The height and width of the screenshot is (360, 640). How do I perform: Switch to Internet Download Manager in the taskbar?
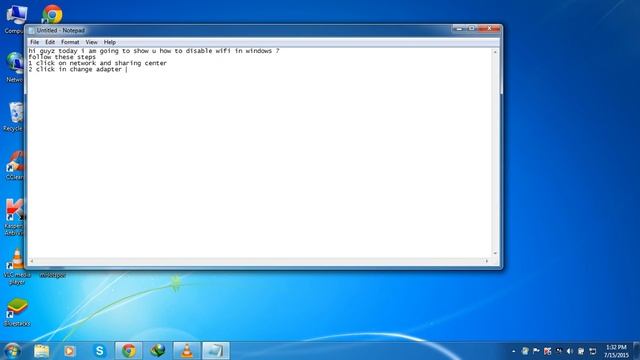(x=158, y=351)
